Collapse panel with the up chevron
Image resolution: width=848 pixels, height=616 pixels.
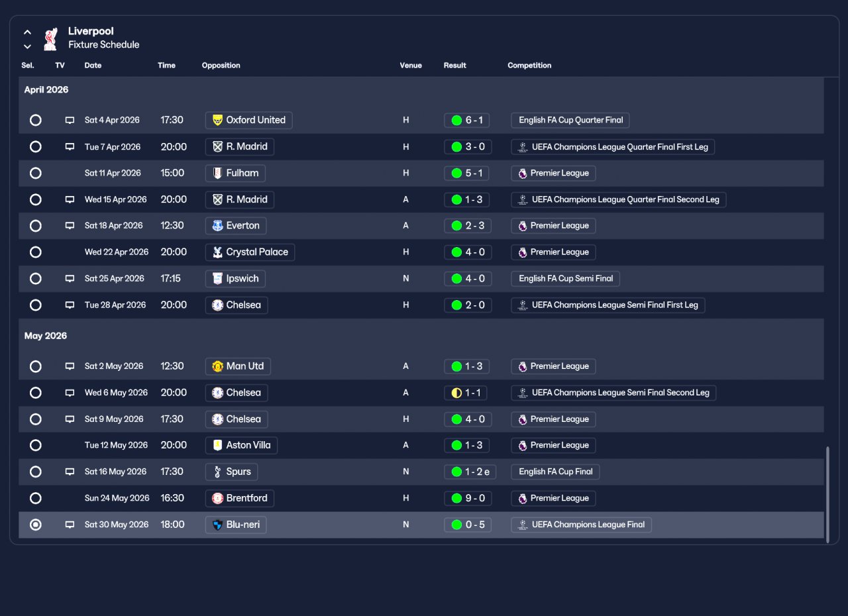tap(27, 32)
